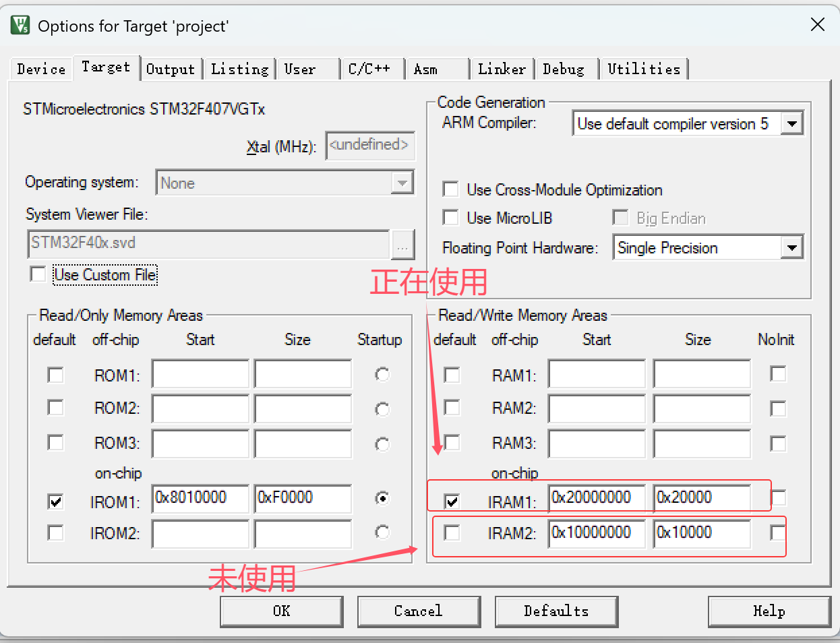Uncheck the IROM1 default checkbox

click(x=55, y=501)
